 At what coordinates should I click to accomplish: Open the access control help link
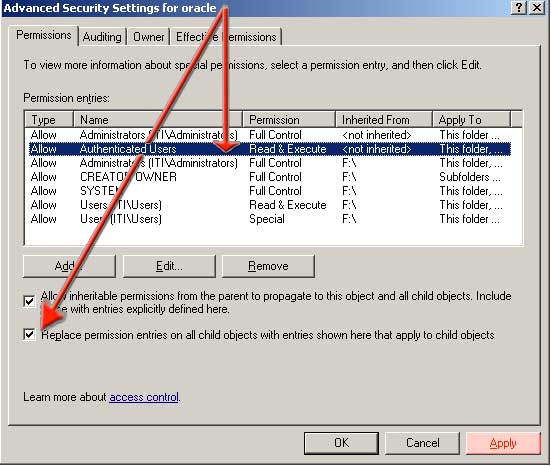tap(144, 397)
